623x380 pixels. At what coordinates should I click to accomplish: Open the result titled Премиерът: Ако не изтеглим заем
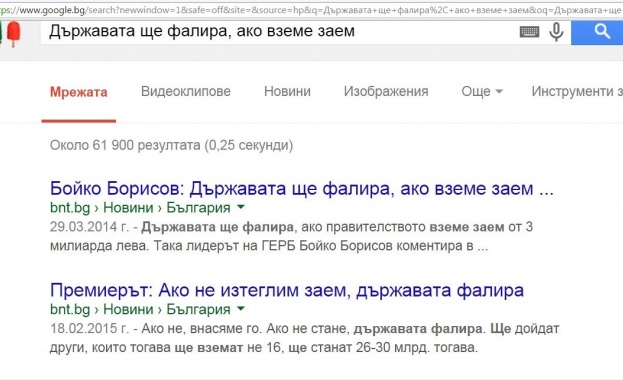tap(287, 290)
